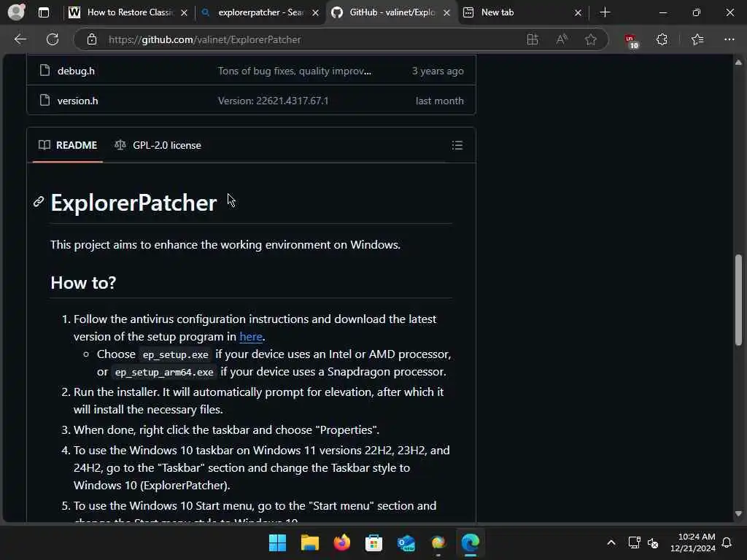Open the red extension icon with badge 10
This screenshot has width=747, height=560.
631,41
